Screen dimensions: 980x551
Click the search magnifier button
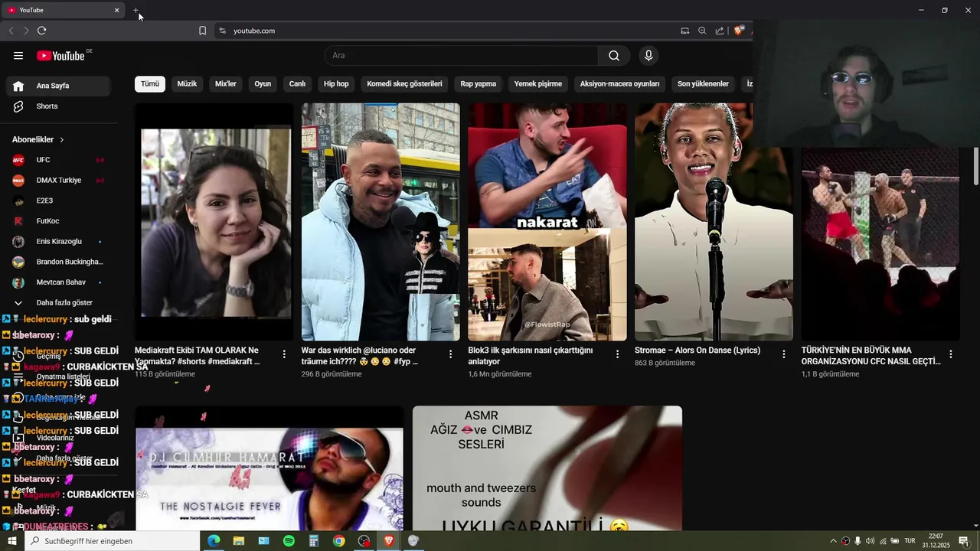click(614, 55)
